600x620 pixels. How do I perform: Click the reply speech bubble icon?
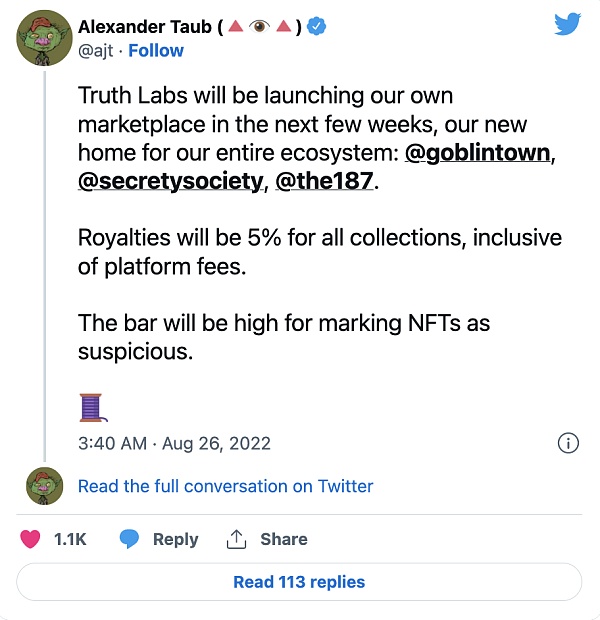point(129,539)
